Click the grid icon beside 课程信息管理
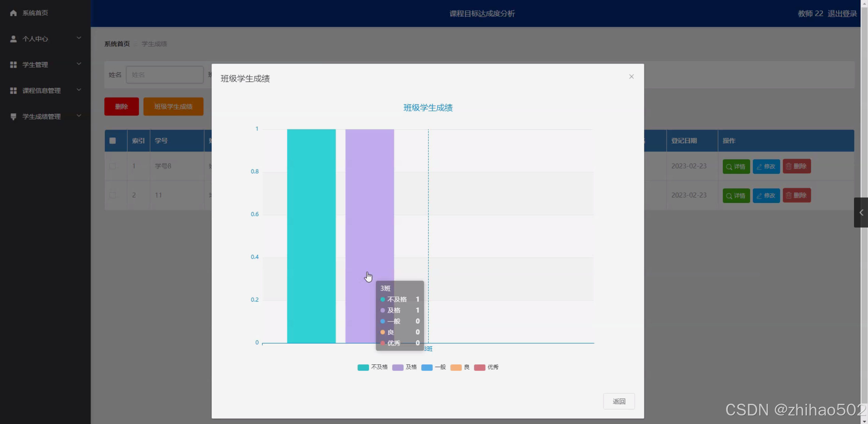The width and height of the screenshot is (868, 424). pos(13,91)
